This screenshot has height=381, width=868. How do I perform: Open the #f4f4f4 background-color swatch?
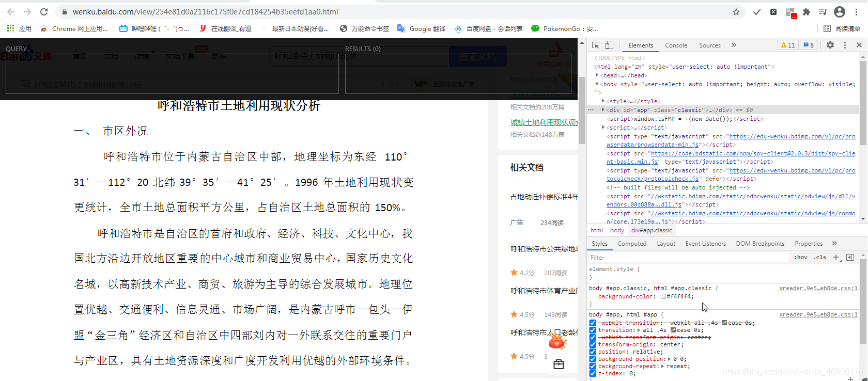tap(663, 296)
